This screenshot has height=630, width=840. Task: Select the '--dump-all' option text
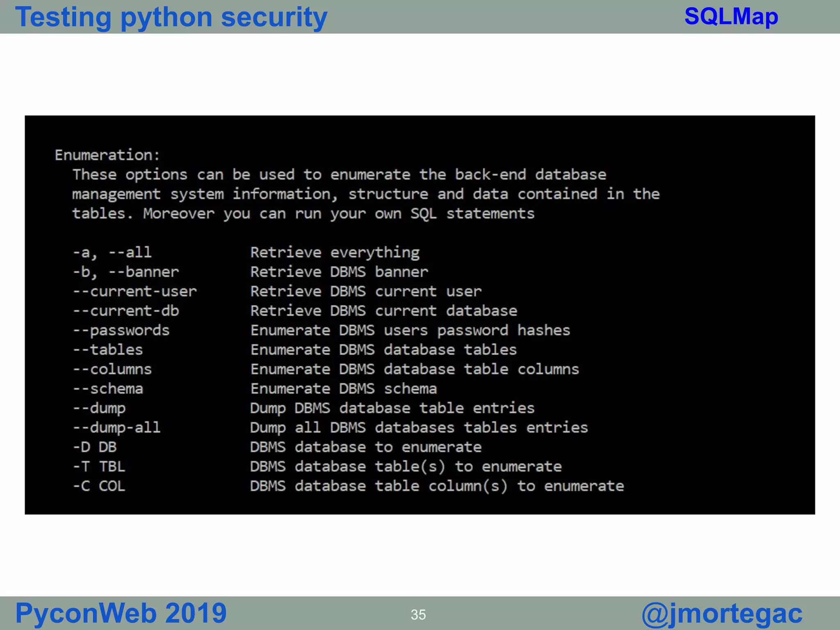point(117,428)
